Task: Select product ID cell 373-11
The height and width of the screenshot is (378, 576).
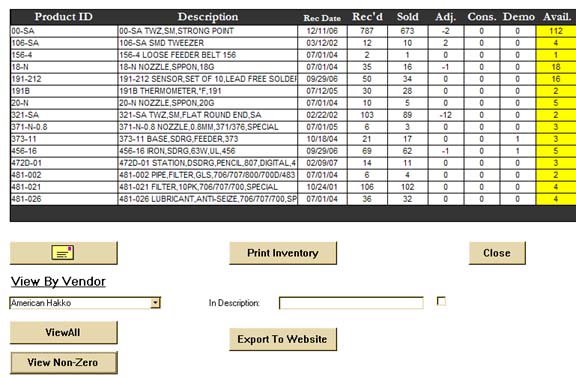Action: click(x=64, y=139)
